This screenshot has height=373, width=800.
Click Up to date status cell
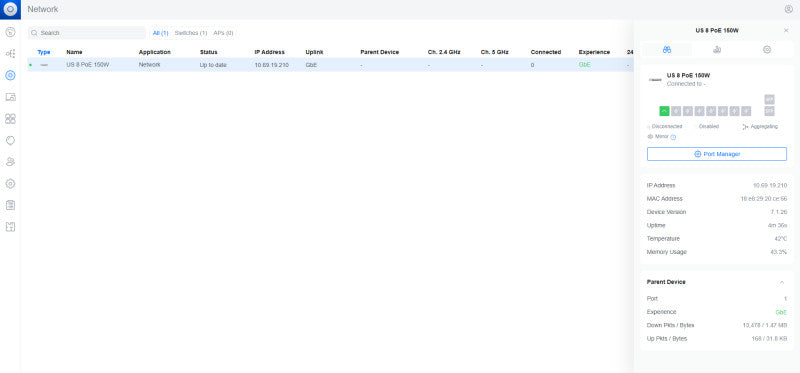pos(213,65)
